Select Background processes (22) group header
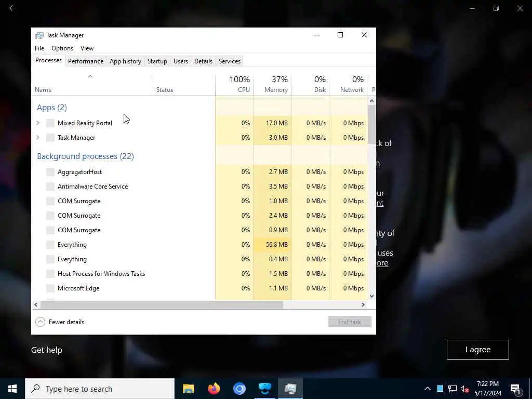This screenshot has width=532, height=399. tap(86, 156)
